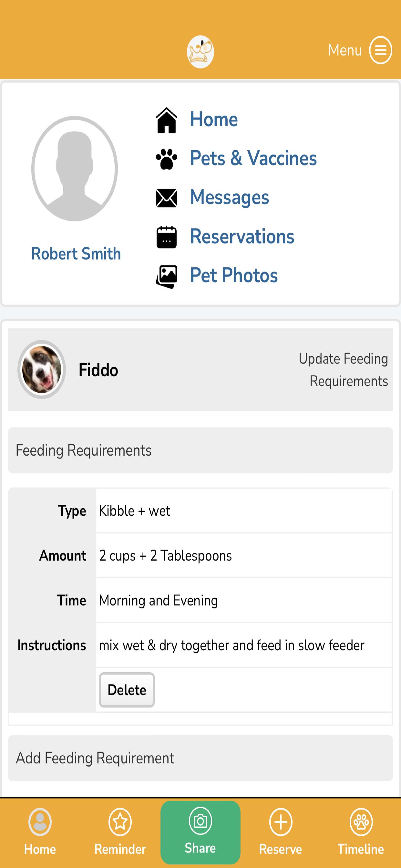Screen dimensions: 401x868
Task: Open the hamburger Menu icon
Action: [380, 50]
